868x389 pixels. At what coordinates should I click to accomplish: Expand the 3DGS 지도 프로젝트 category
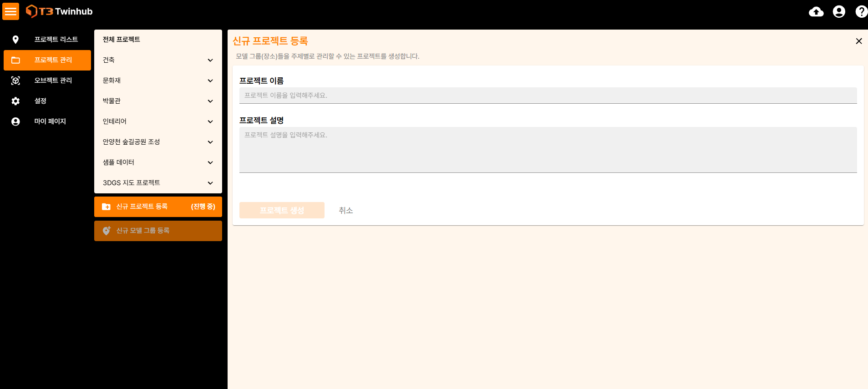(x=210, y=183)
